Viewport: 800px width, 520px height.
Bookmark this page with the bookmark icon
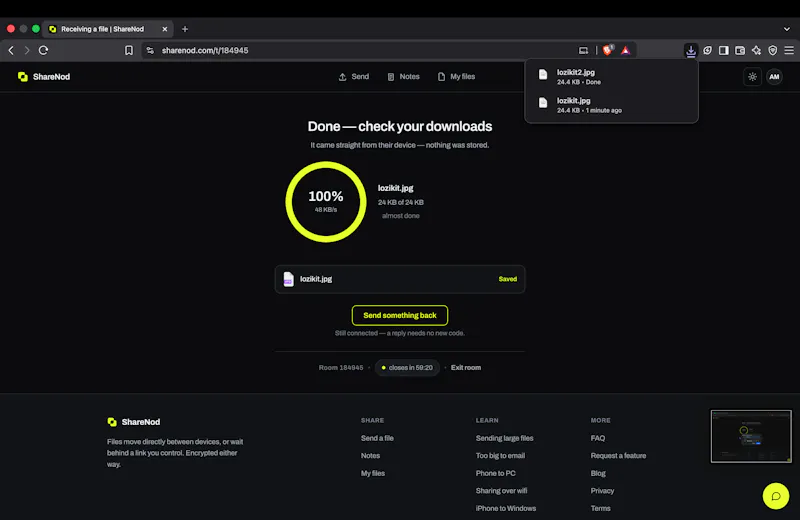(129, 50)
